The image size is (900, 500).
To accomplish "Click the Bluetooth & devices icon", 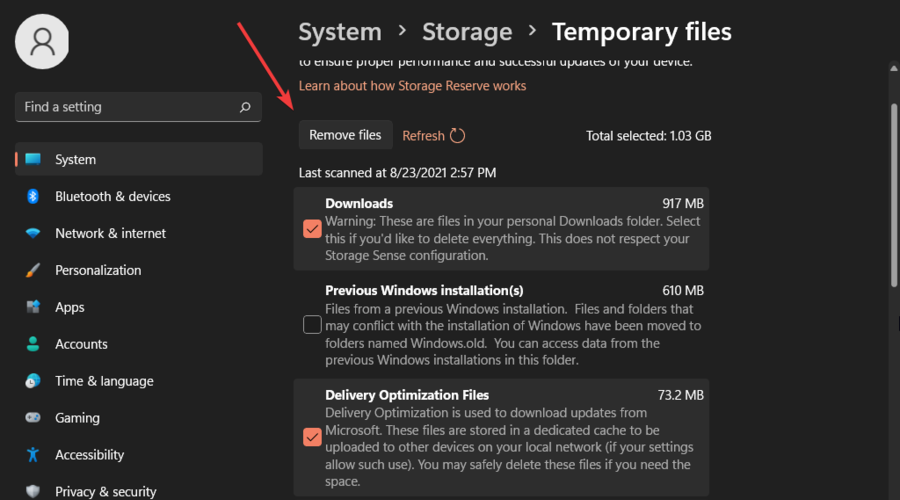I will 33,196.
